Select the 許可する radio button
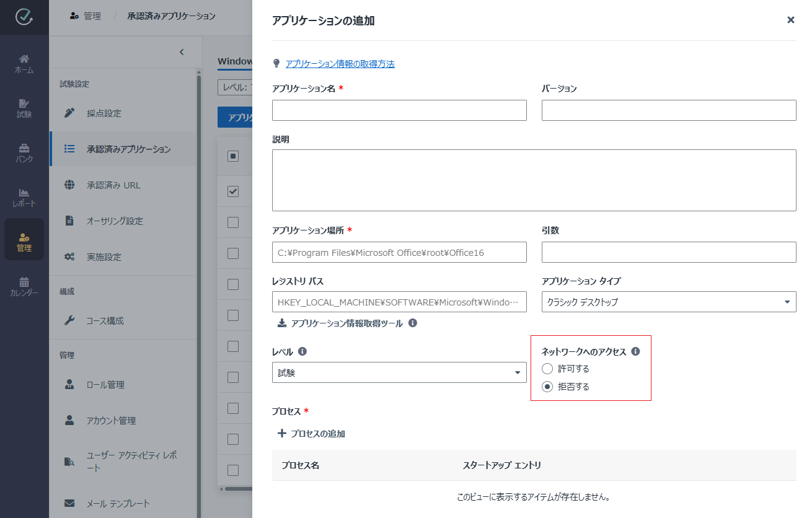The image size is (812, 518). [547, 368]
